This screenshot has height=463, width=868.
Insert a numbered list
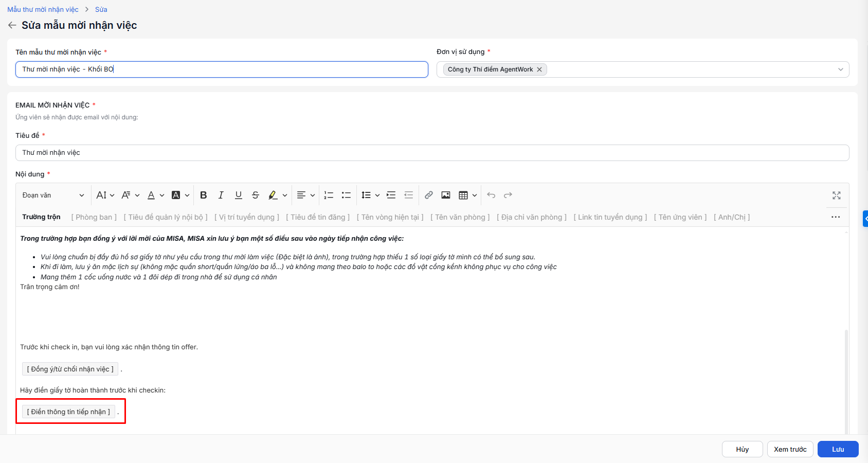click(x=329, y=195)
